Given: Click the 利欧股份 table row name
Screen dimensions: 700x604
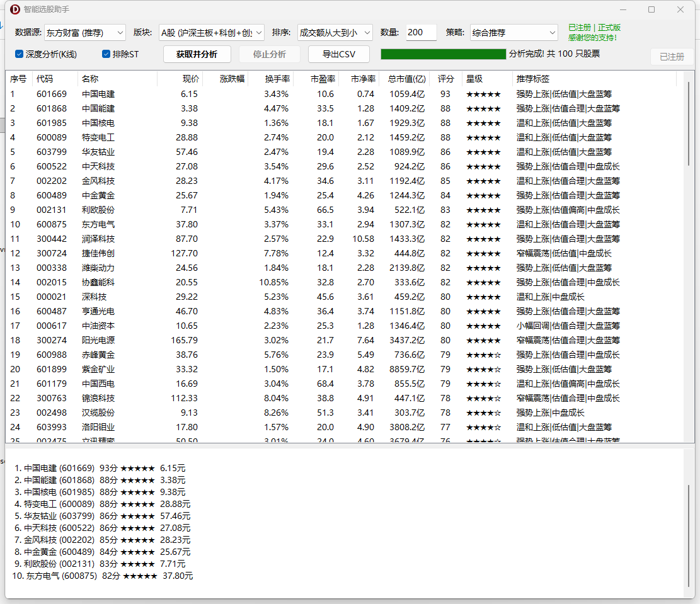Looking at the screenshot, I should point(98,210).
